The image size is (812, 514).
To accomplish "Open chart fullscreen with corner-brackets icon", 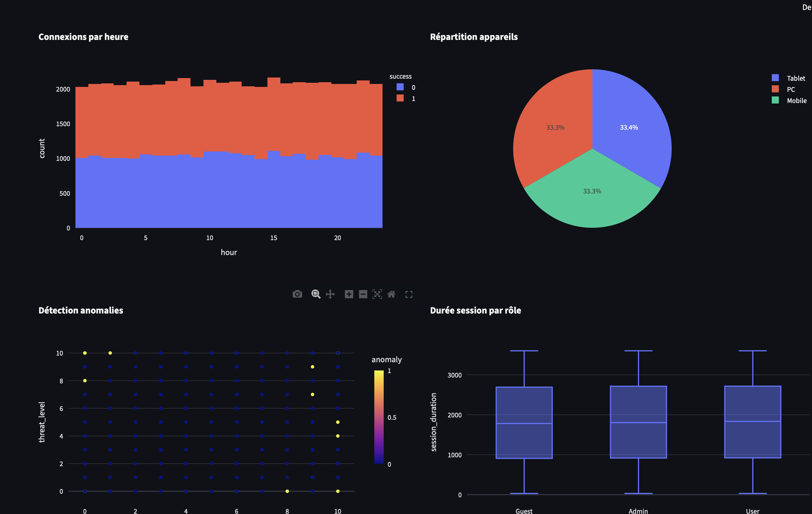I will point(409,294).
